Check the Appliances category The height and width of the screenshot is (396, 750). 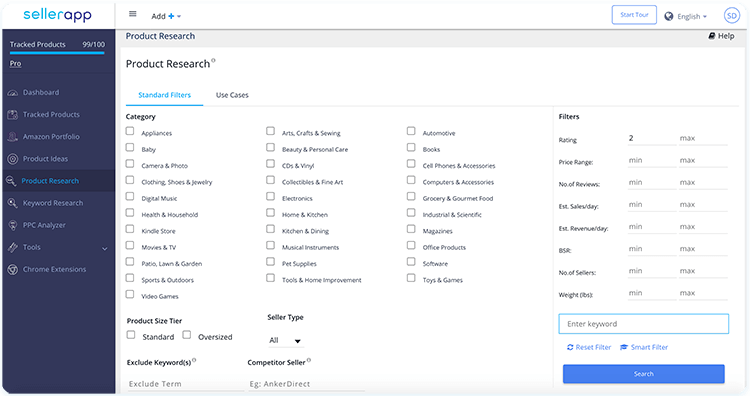pyautogui.click(x=130, y=131)
